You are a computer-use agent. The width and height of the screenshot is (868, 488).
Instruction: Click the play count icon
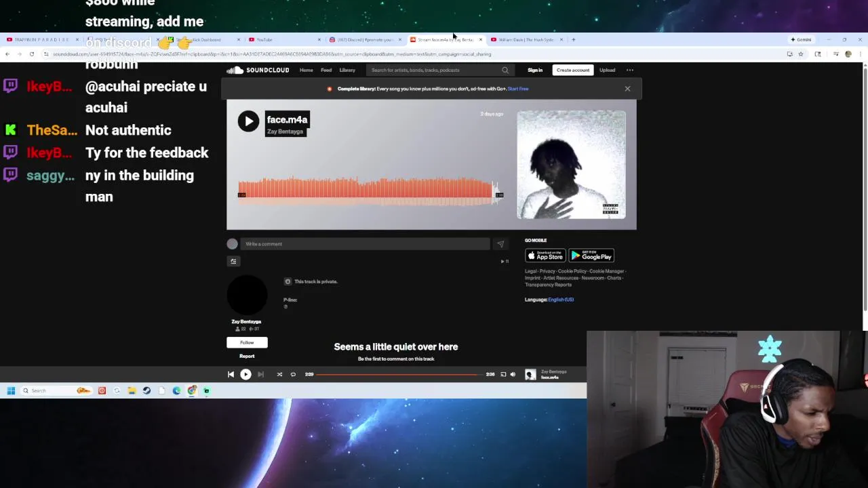[503, 262]
